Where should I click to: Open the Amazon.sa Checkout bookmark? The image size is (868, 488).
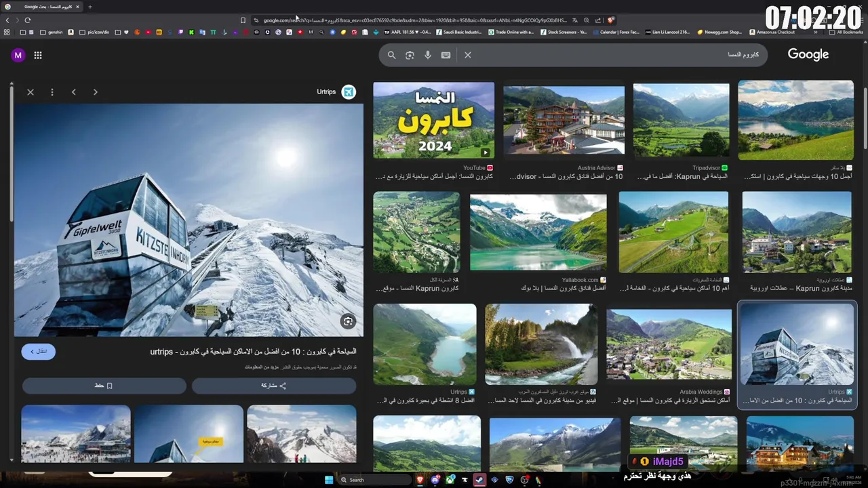click(x=772, y=32)
